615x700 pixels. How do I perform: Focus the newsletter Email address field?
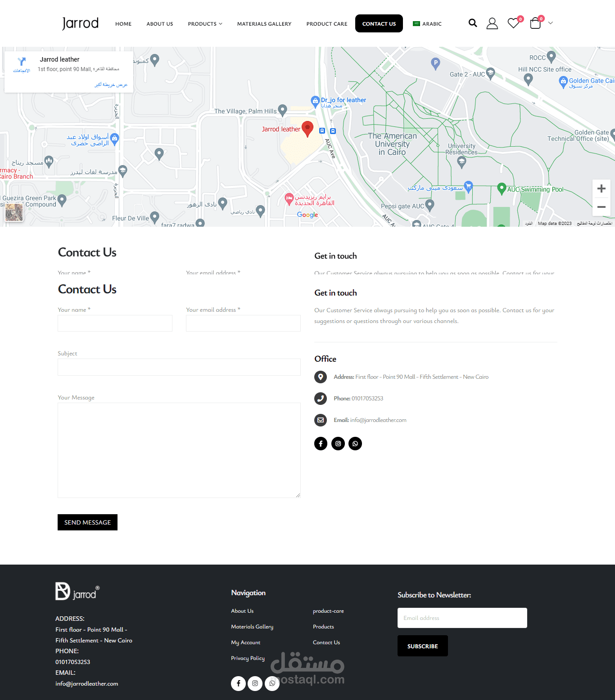tap(462, 618)
